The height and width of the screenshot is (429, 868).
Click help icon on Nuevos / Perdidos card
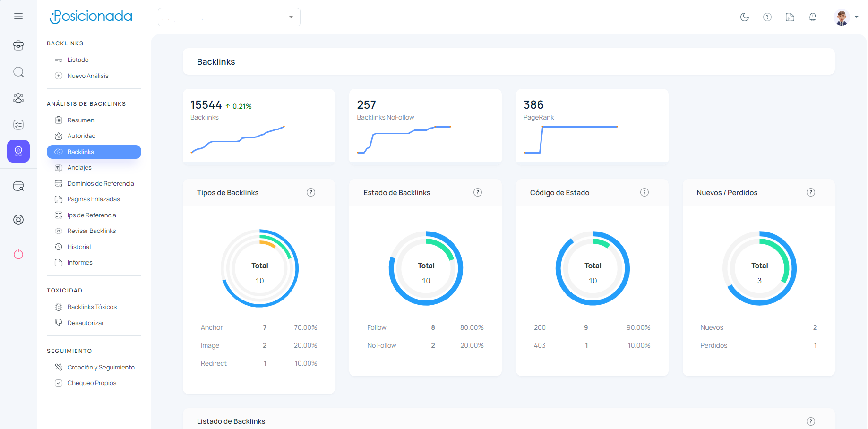(x=811, y=192)
